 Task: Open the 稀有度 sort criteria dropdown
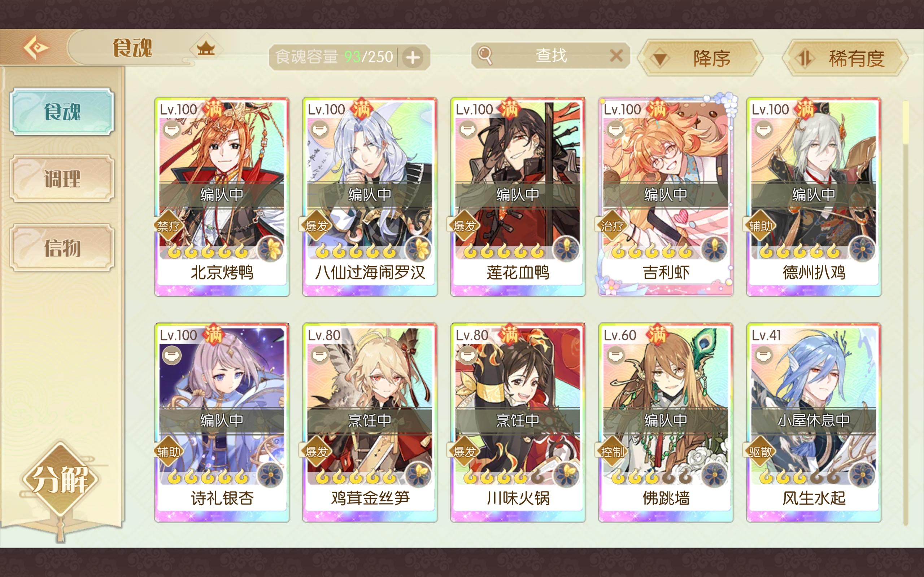(845, 58)
